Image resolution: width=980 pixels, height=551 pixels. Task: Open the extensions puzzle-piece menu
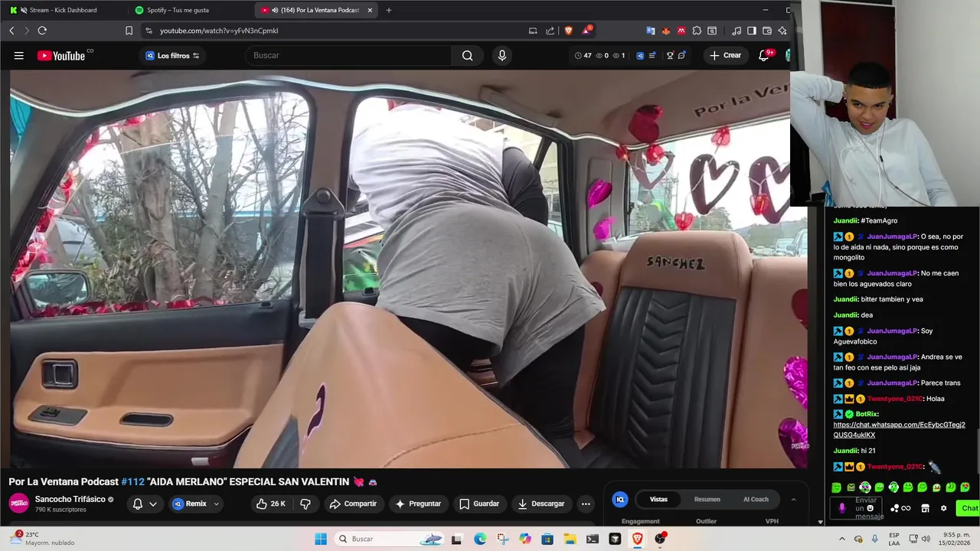[697, 31]
